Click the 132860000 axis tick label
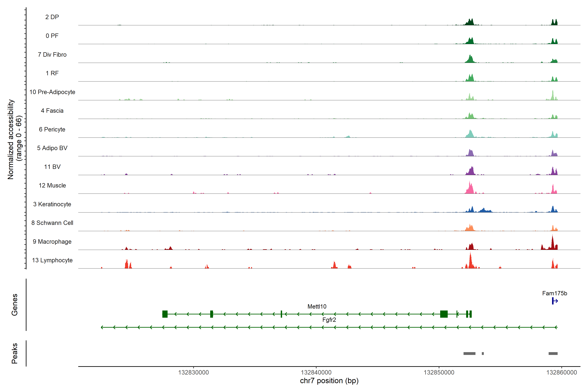 pos(562,372)
